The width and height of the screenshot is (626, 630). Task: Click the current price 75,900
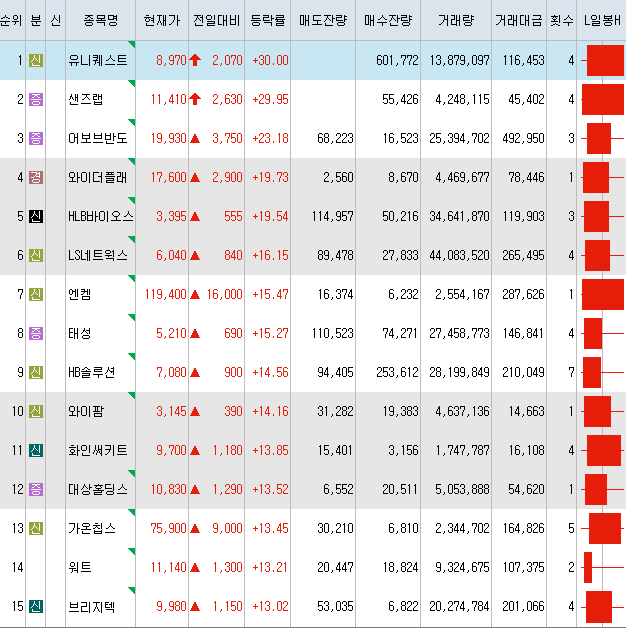168,528
